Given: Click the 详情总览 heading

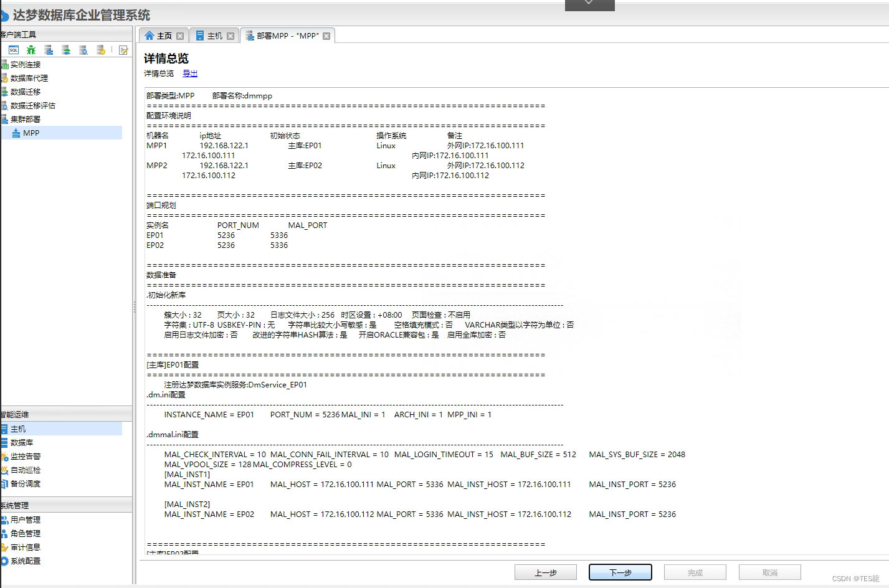Looking at the screenshot, I should point(166,59).
